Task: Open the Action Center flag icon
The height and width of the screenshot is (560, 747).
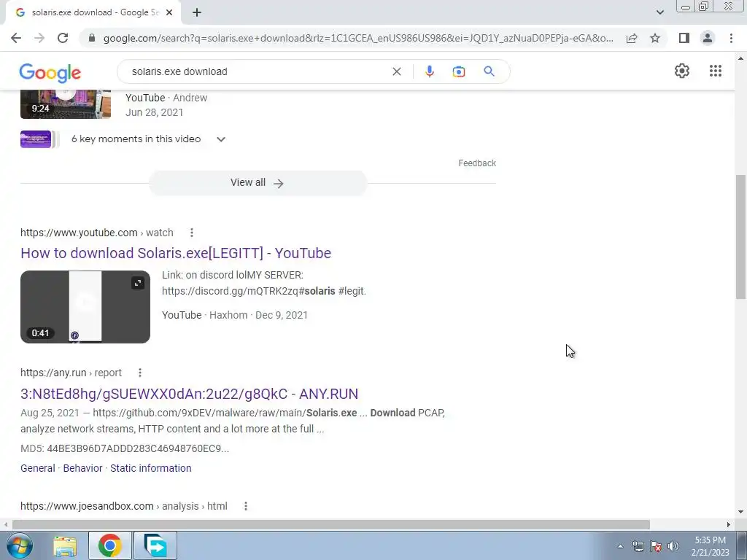Action: tap(656, 546)
